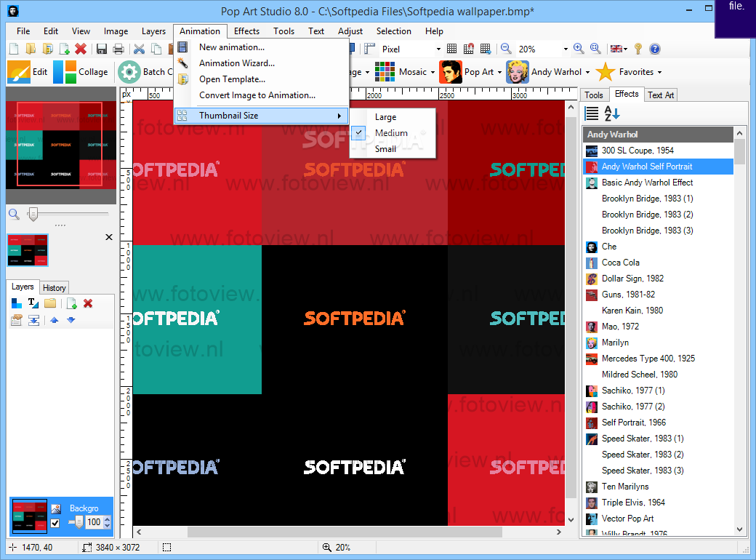Click the Background layer thumbnail
The width and height of the screenshot is (756, 560).
[x=29, y=516]
